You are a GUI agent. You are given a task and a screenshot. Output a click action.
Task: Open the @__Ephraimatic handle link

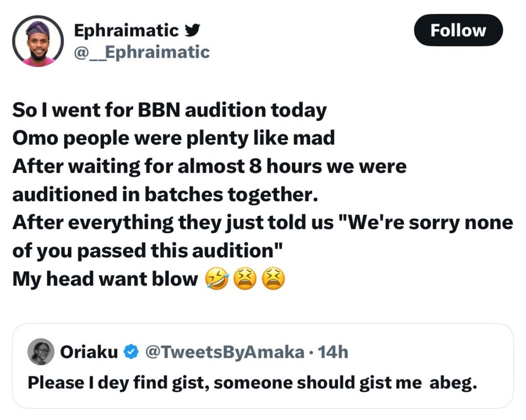142,52
